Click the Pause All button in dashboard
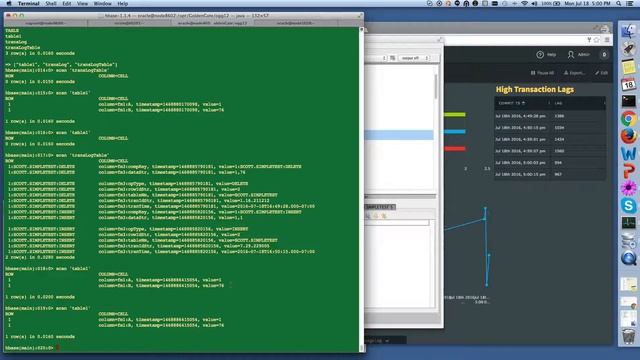This screenshot has height=360, width=640. pyautogui.click(x=542, y=73)
